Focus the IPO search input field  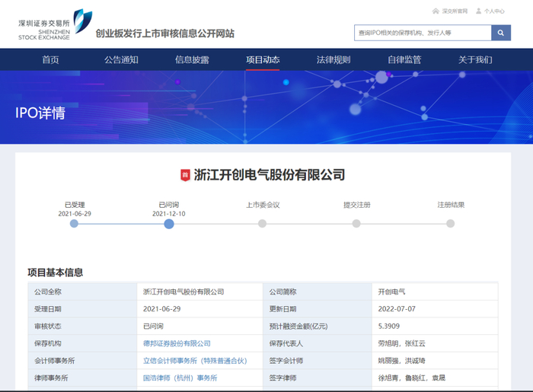[x=423, y=33]
